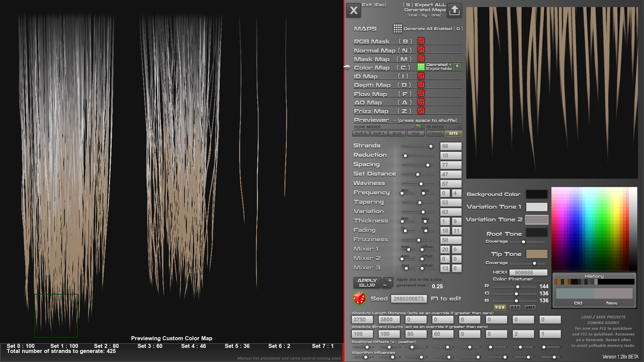The width and height of the screenshot is (644, 362).
Task: Toggle the Mask Map red grid icon
Action: click(421, 58)
